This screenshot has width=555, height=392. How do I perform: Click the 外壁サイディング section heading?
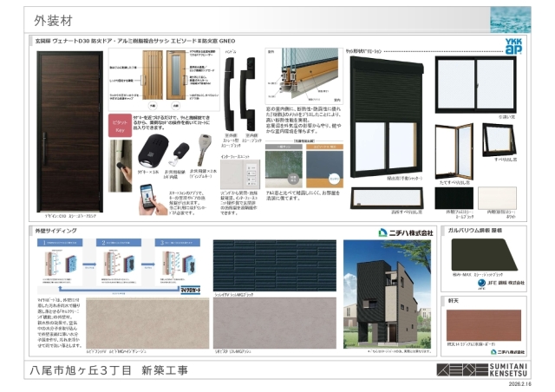[60, 232]
